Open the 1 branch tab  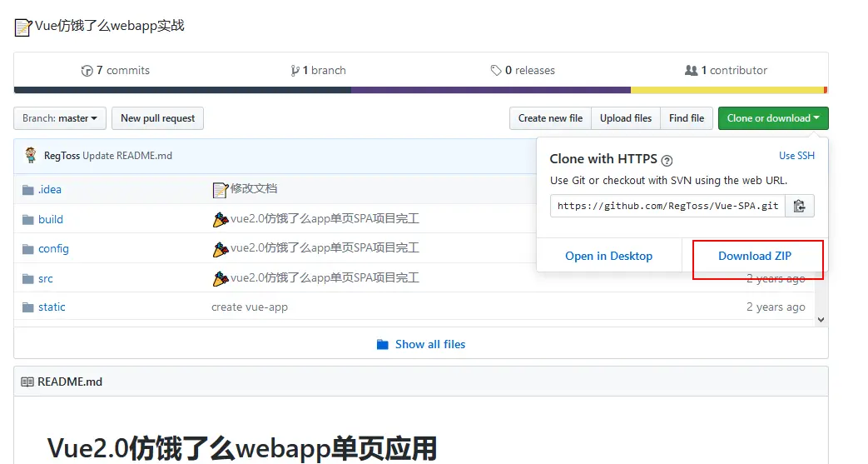318,71
